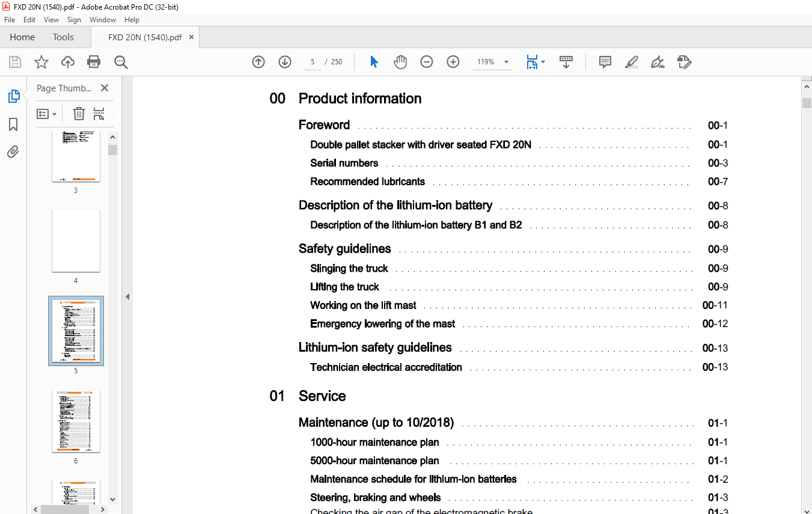Switch to the Tools tab

tap(63, 37)
